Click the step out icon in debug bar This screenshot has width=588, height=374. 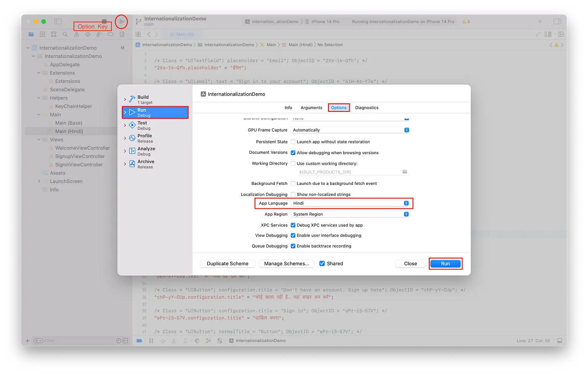point(185,341)
